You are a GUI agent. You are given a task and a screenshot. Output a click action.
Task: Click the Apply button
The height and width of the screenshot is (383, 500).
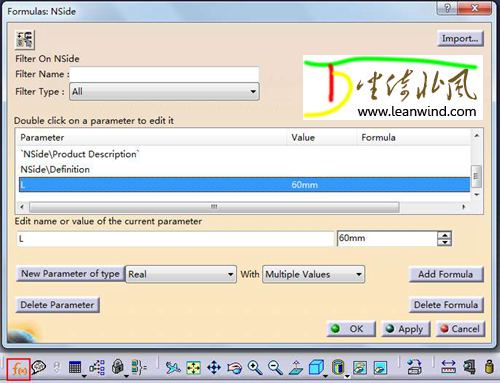coord(406,329)
